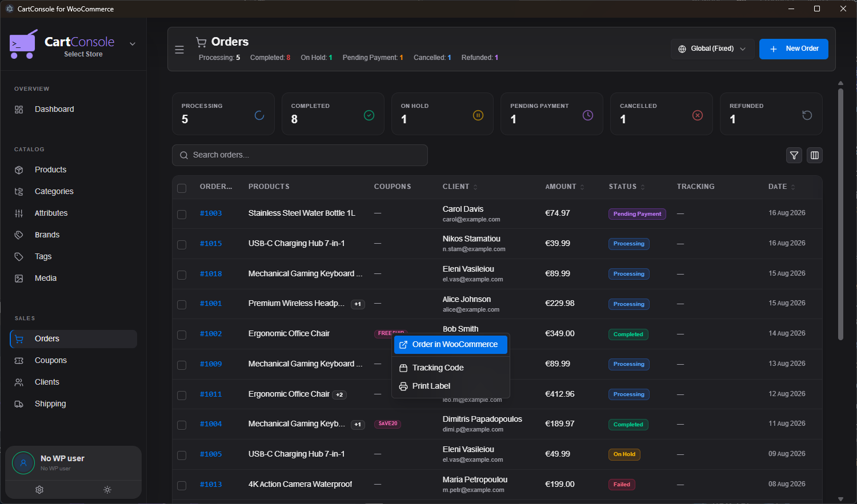Click the Refunded undo arrow icon

[807, 115]
